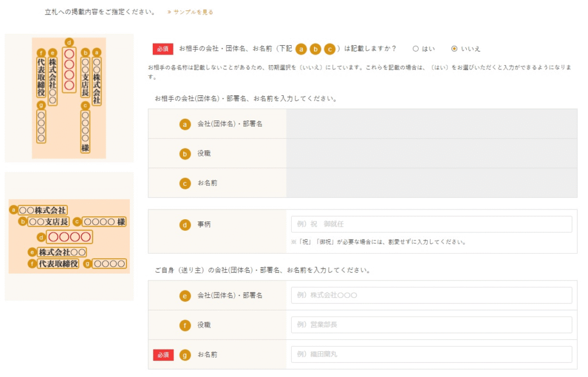Image resolution: width=588 pixels, height=377 pixels.
Task: Click the 'f' badge icon beside sender 役職
Action: 185,325
